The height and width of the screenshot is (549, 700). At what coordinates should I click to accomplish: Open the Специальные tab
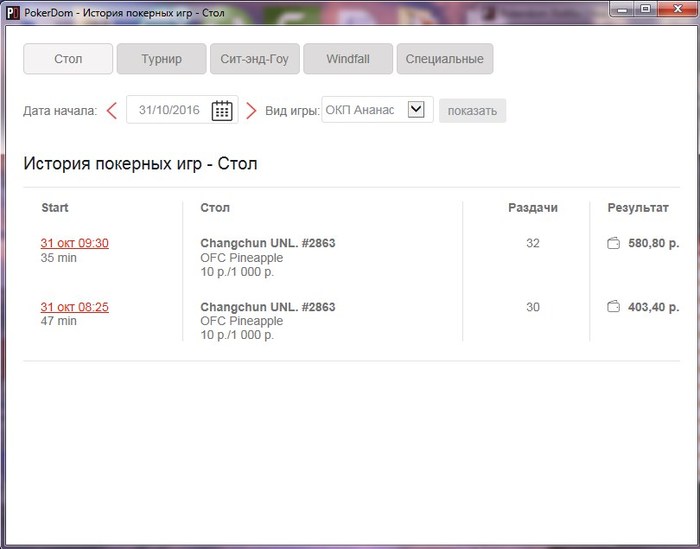(x=445, y=58)
